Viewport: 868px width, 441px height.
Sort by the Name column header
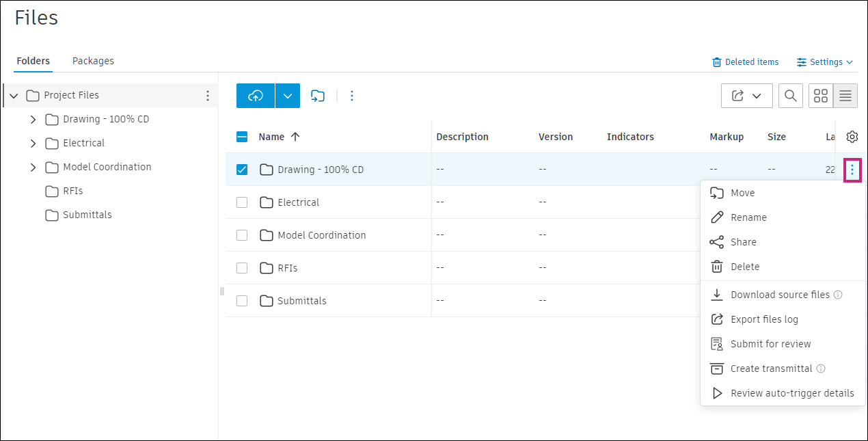tap(271, 137)
